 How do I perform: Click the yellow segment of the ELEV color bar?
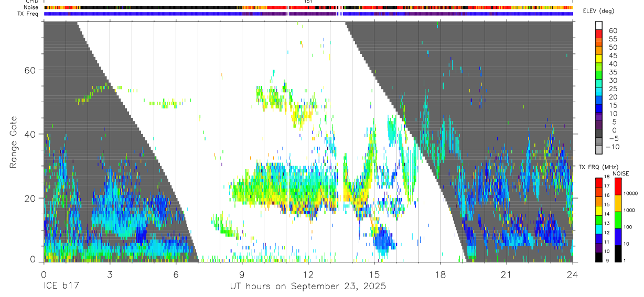599,58
